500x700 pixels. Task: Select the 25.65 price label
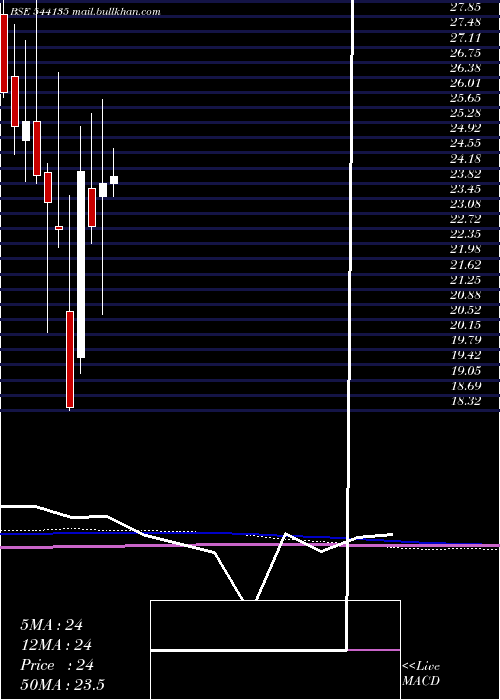click(465, 98)
